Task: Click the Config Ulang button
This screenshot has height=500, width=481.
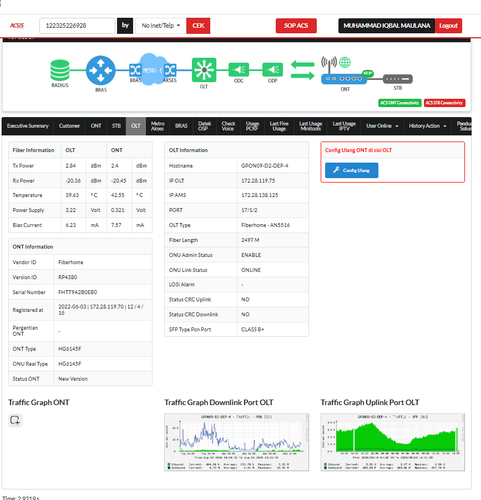Action: (x=351, y=170)
